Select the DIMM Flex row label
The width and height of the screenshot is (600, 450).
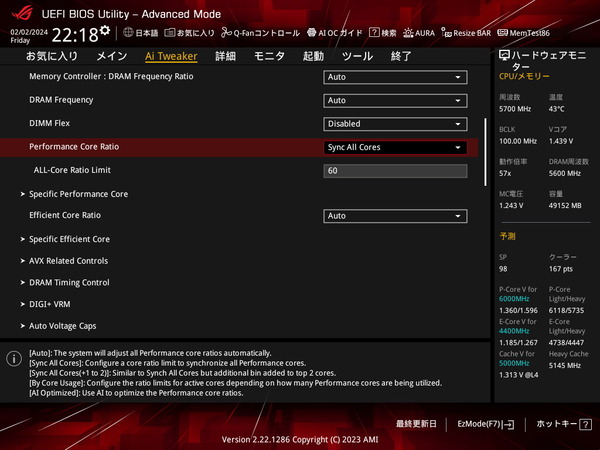(x=49, y=123)
